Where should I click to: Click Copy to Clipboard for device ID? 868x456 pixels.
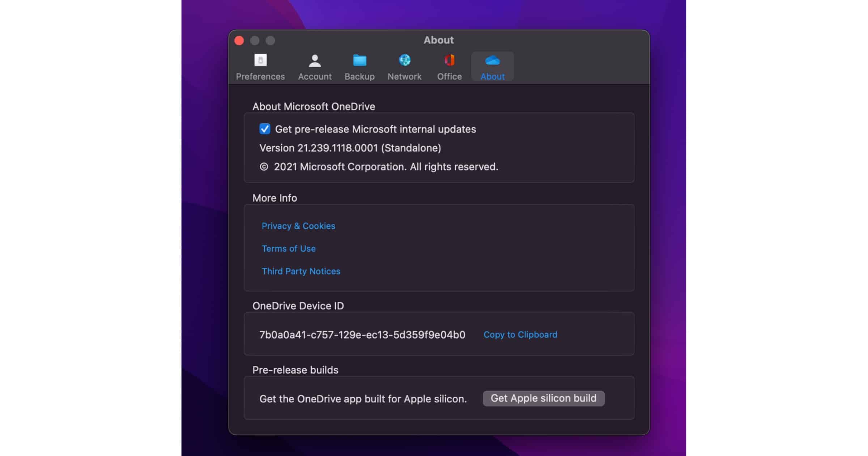tap(520, 335)
